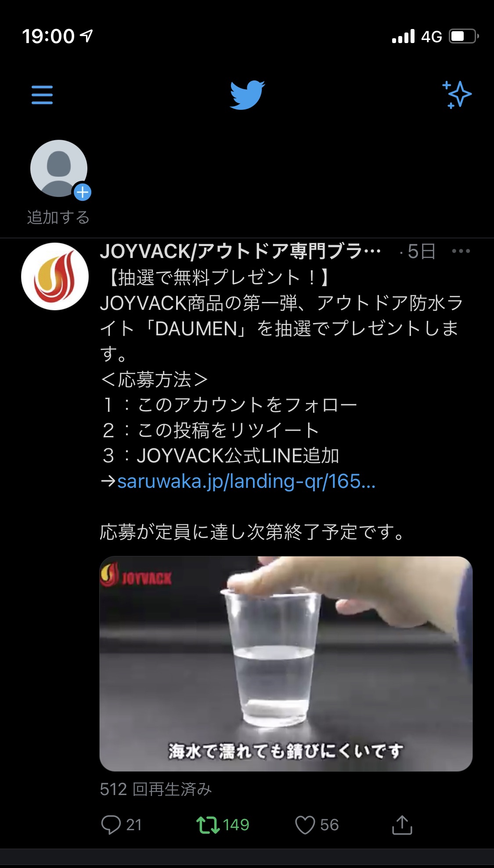Open the JOYVACK account name

241,251
